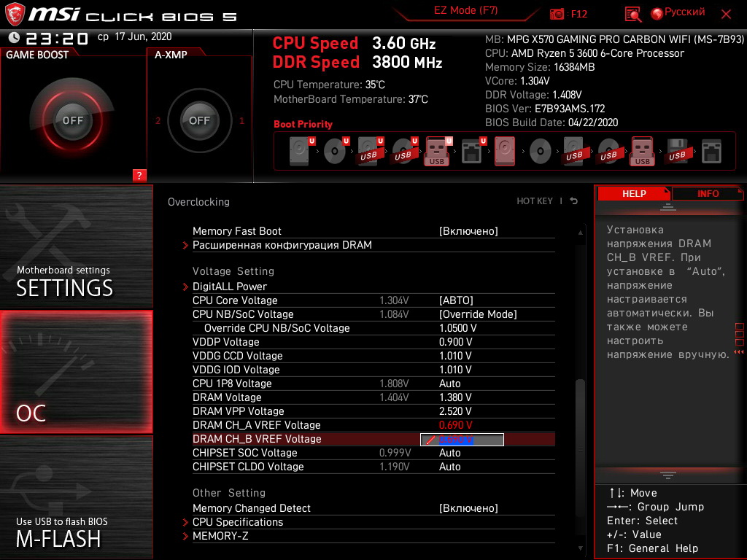Expand Расширенная конфигурация DRAM submenu

282,245
